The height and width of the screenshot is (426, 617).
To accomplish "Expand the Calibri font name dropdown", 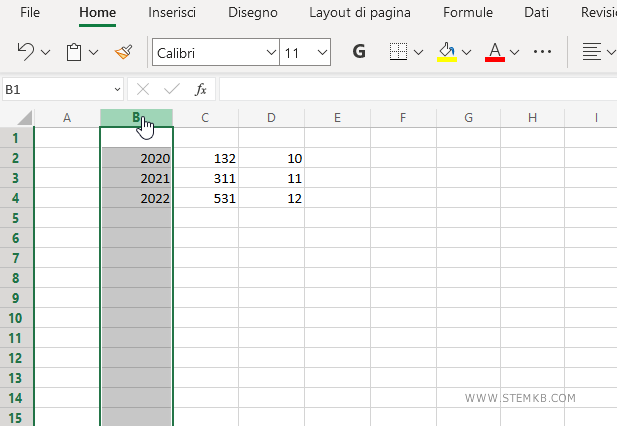I will click(x=271, y=52).
